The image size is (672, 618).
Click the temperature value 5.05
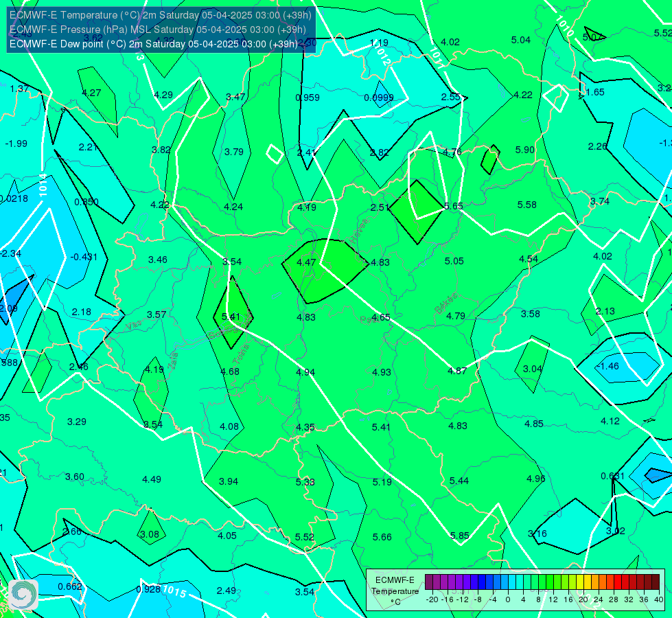[454, 261]
